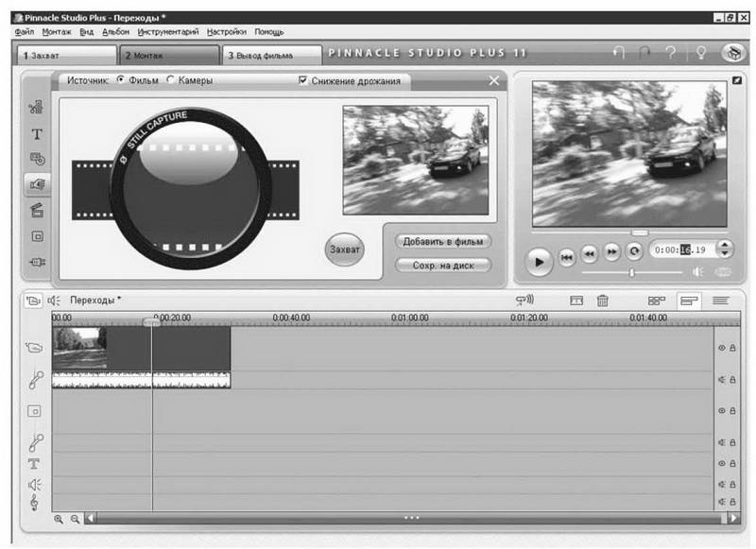
Task: Switch to the 1 Захват tab
Action: point(66,56)
